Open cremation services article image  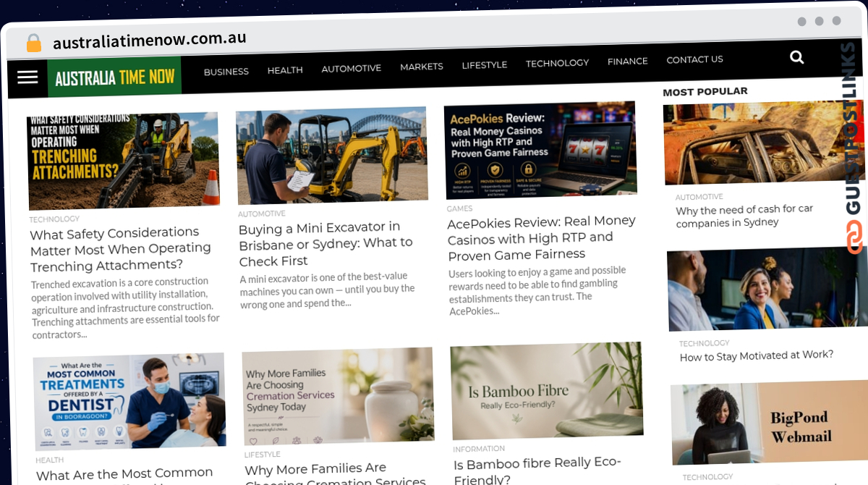338,396
